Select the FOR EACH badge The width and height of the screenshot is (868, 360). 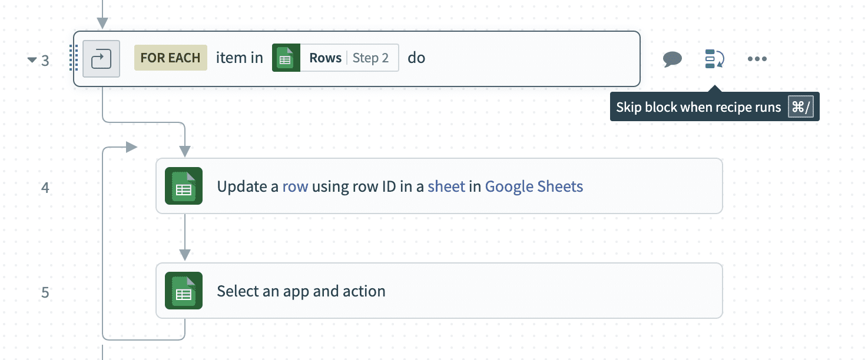[x=170, y=58]
